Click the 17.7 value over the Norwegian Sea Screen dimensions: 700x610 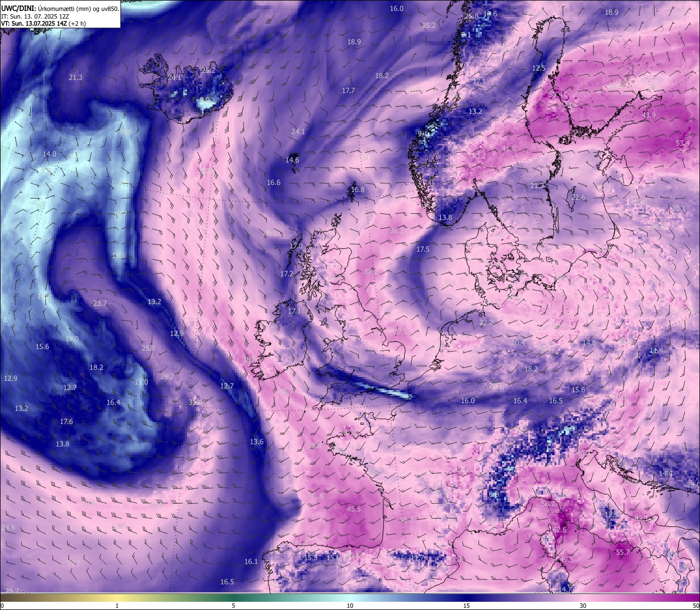(348, 91)
